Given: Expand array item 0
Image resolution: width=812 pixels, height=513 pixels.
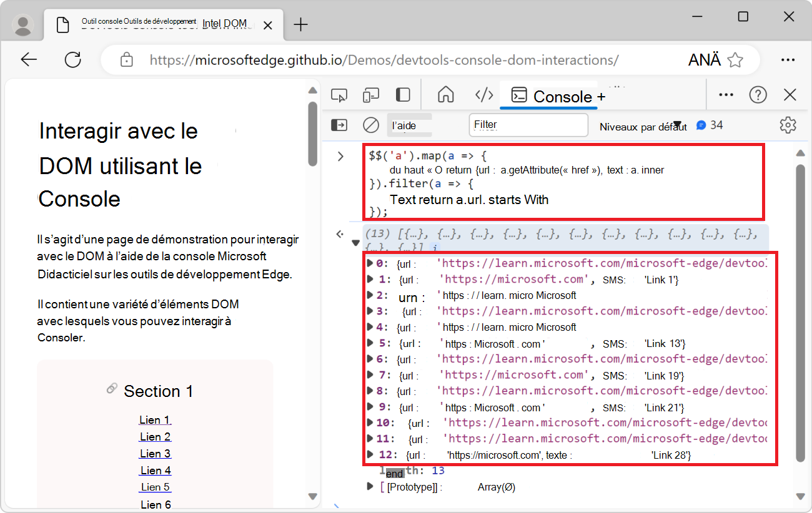Looking at the screenshot, I should click(370, 263).
